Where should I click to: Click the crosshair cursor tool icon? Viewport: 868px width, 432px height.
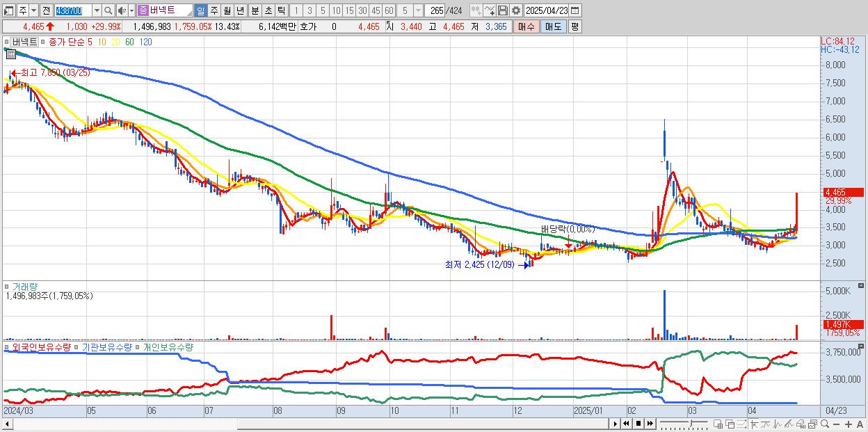754,424
